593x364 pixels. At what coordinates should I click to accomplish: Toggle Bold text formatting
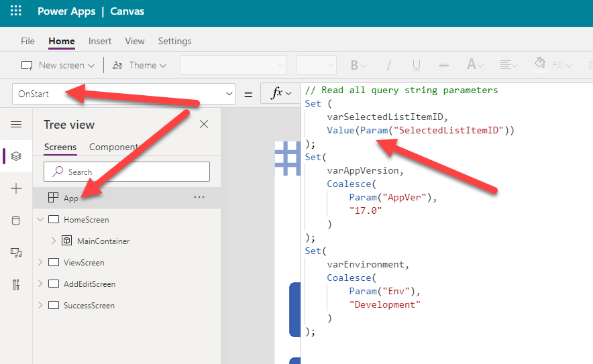tap(355, 65)
